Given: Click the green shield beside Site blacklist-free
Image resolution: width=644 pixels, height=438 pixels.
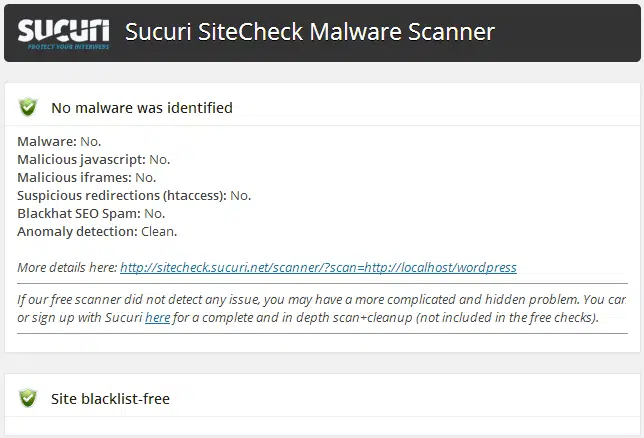Looking at the screenshot, I should click(x=28, y=398).
